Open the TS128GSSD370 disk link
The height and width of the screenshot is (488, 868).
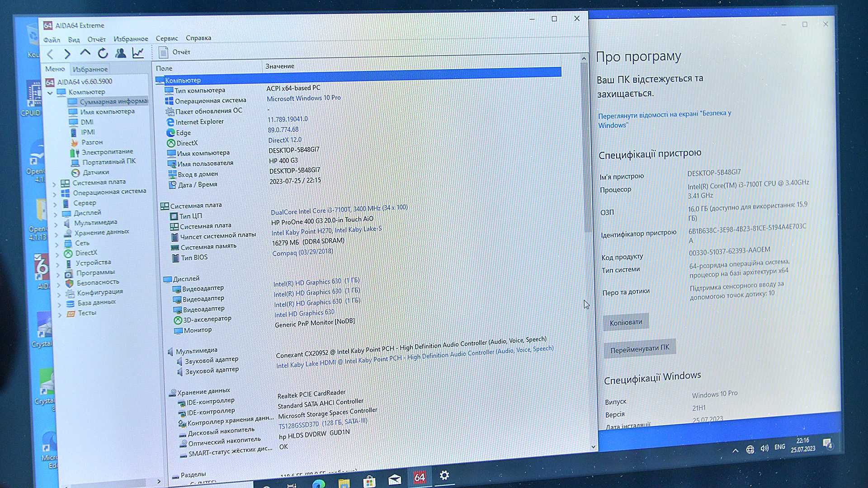click(x=323, y=423)
